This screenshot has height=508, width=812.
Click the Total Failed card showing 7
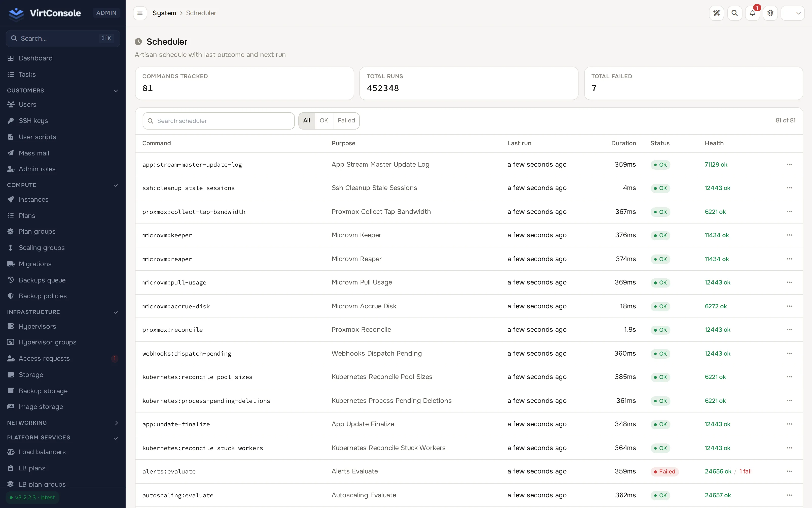[x=693, y=83]
